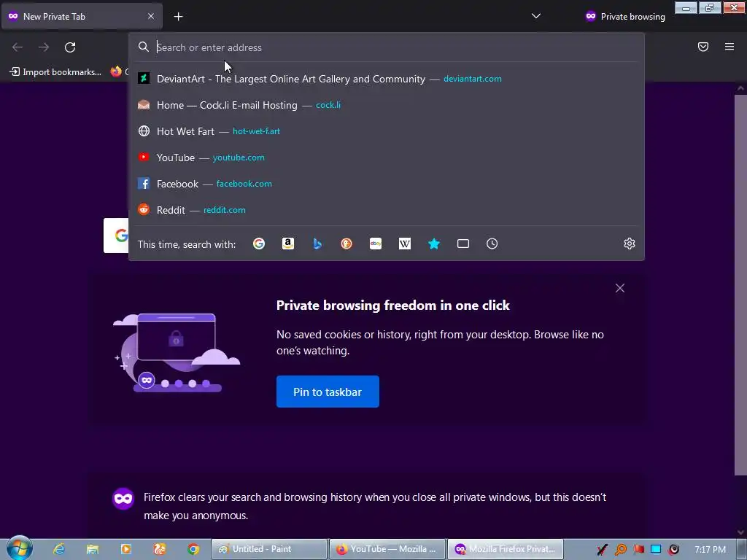This screenshot has height=560, width=747.
Task: Switch to Untitled - Paint window
Action: pyautogui.click(x=269, y=549)
